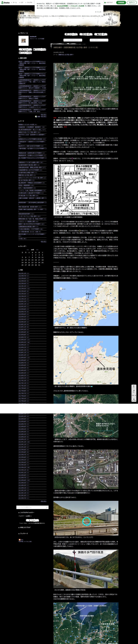Open archive month 2019年03月 (18)
Viewport: 138px width, 644px height.
[x=24, y=342]
